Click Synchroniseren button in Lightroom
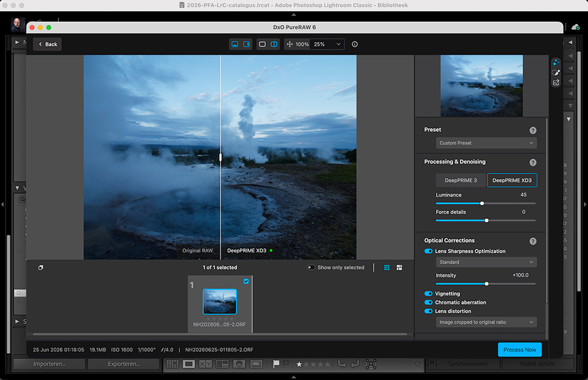The height and width of the screenshot is (380, 588). pyautogui.click(x=468, y=364)
